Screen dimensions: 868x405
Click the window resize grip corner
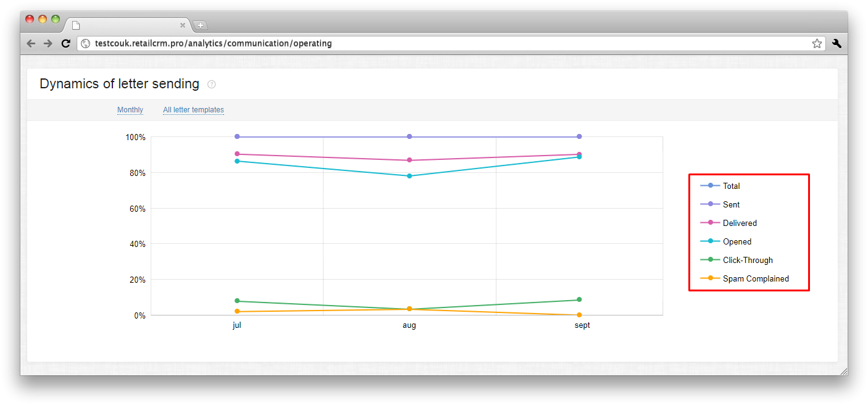pyautogui.click(x=843, y=371)
